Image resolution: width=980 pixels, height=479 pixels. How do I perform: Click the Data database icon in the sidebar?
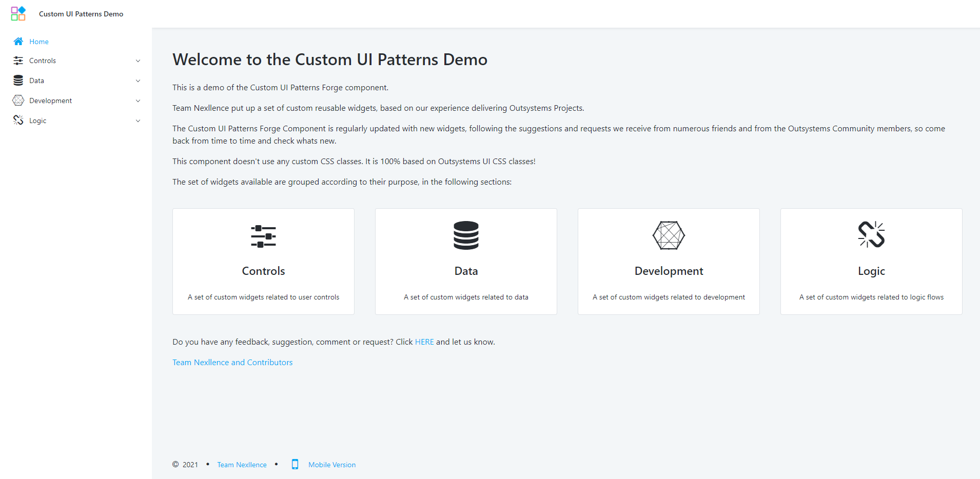[18, 81]
